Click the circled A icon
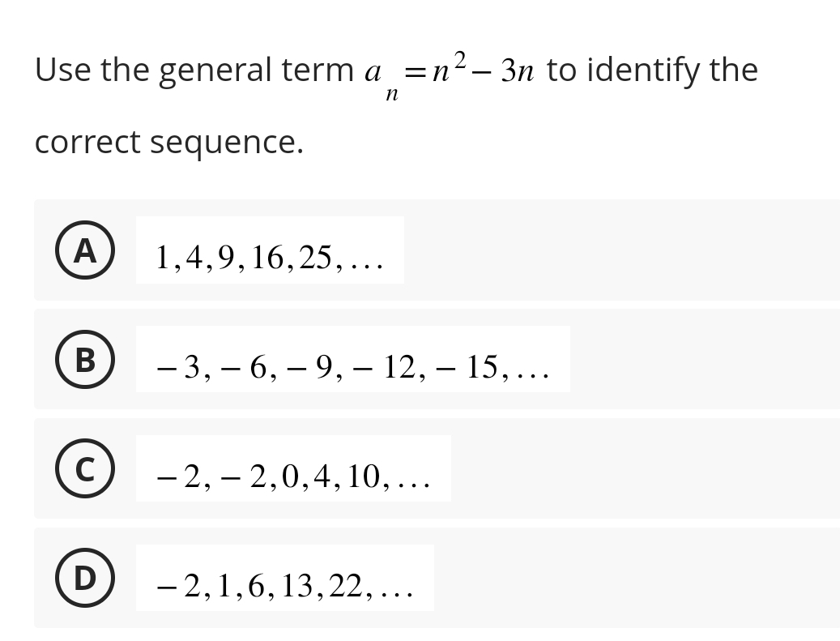Viewport: 840px width, 641px height. 85,250
